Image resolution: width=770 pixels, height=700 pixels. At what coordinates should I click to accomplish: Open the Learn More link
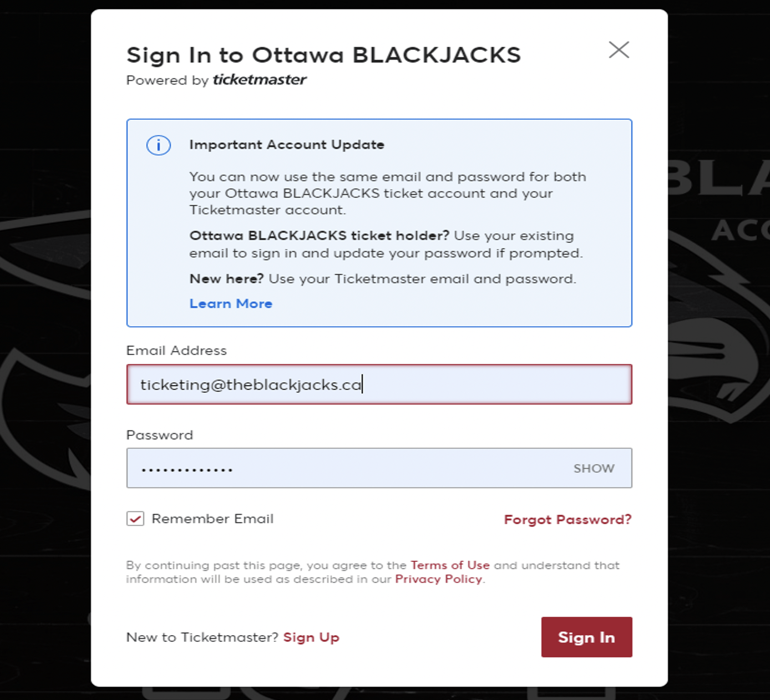click(231, 303)
